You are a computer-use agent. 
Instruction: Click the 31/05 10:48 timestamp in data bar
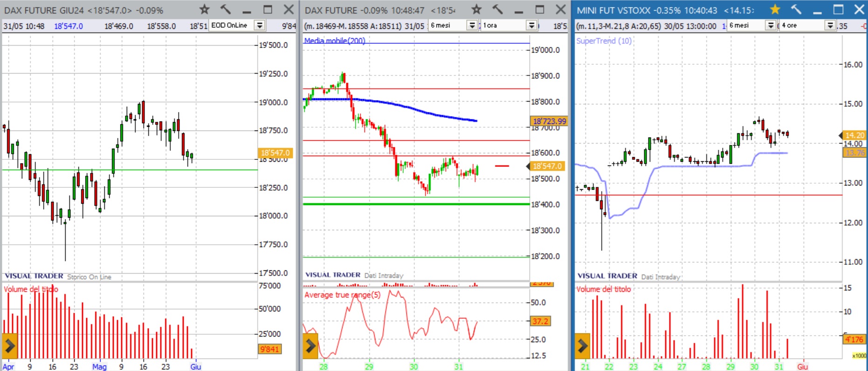point(24,26)
